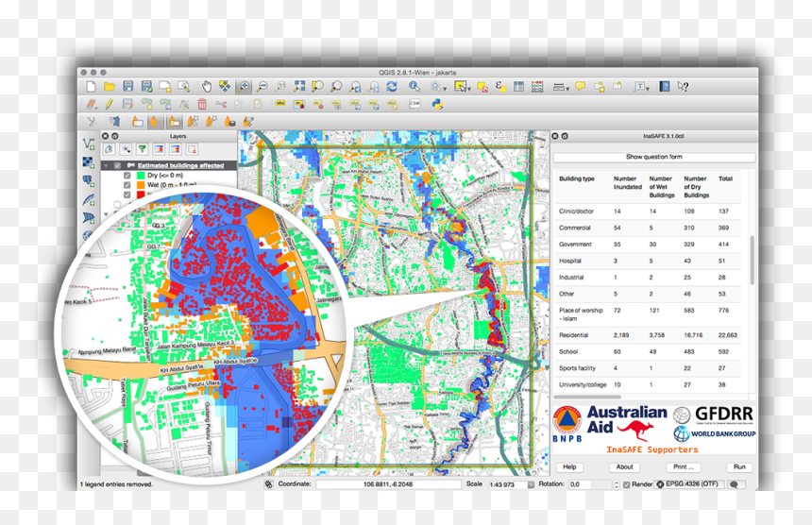Viewport: 812px width, 525px height.
Task: Activate the What's This question cursor
Action: coord(683,87)
